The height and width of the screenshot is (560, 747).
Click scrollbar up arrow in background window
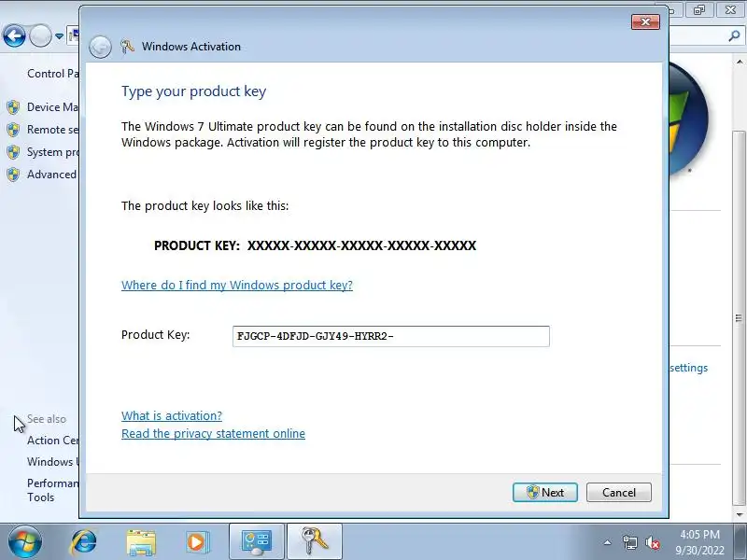pyautogui.click(x=740, y=62)
